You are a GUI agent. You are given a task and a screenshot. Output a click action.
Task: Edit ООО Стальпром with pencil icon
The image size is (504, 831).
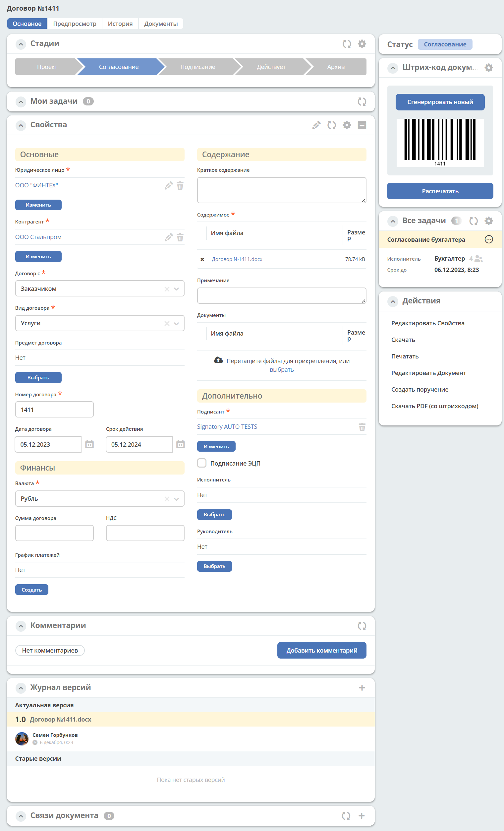(169, 237)
